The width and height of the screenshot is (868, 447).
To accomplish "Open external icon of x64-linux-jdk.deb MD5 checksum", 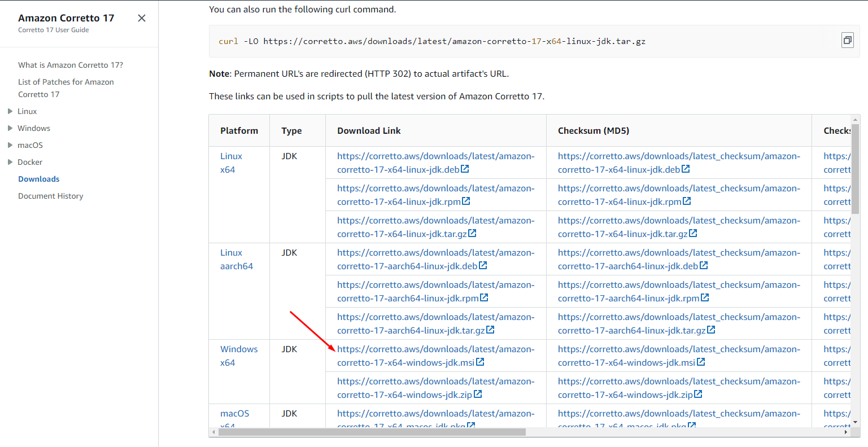I will click(686, 169).
